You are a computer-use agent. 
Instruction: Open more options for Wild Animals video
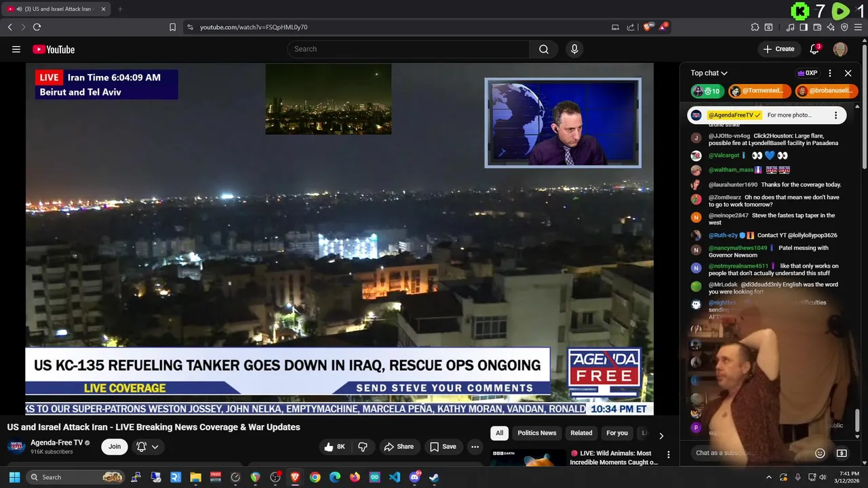pos(669,455)
